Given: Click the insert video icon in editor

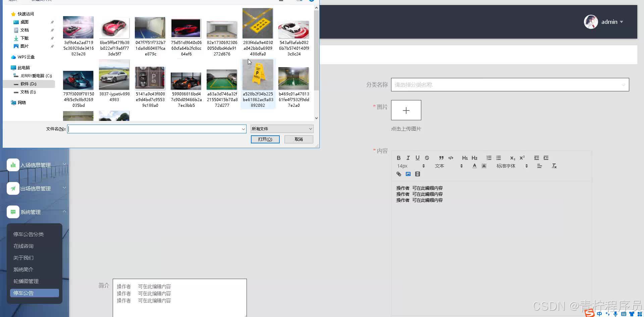Looking at the screenshot, I should pos(417,174).
